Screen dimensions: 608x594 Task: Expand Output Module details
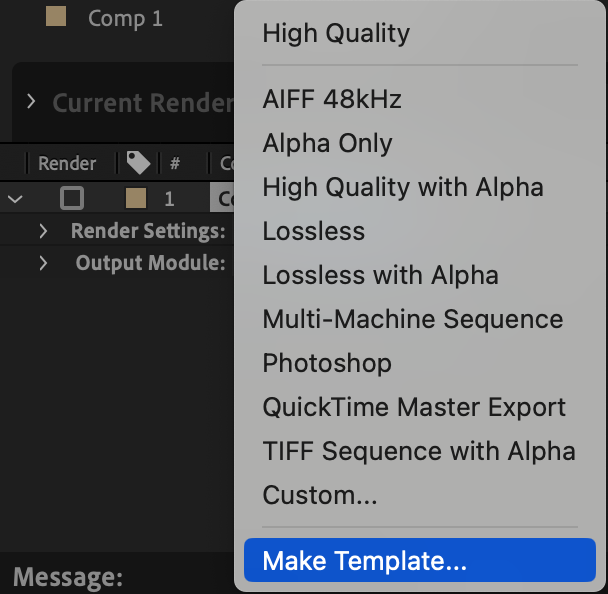43,263
